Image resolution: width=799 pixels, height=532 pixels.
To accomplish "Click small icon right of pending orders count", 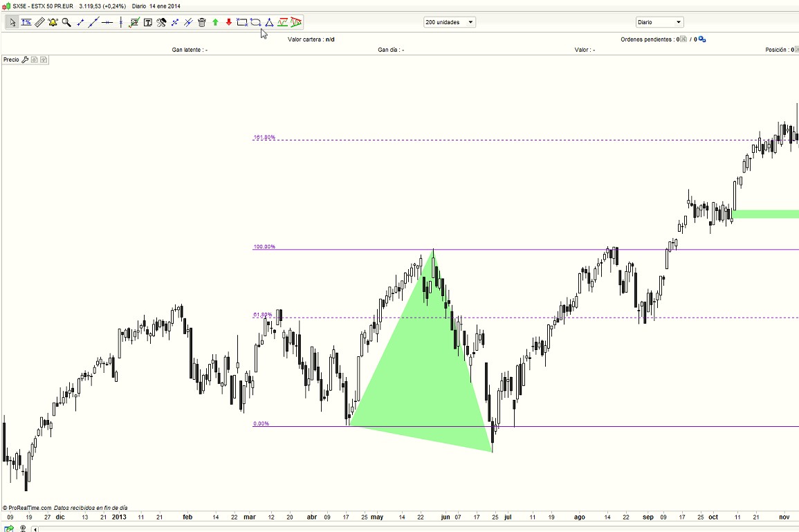I will [x=684, y=39].
